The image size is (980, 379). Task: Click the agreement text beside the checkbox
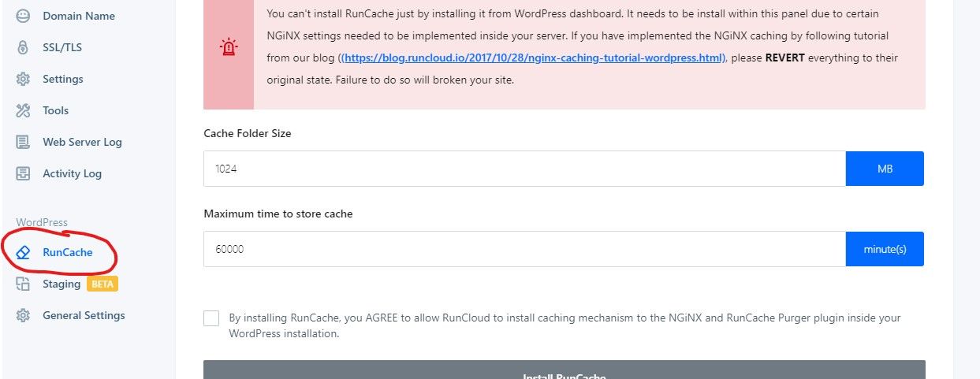(x=565, y=325)
